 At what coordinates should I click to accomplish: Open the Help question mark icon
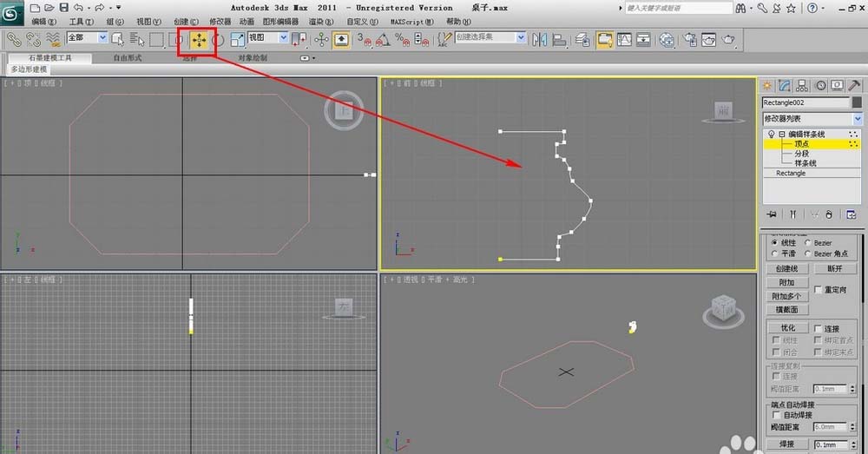click(x=812, y=9)
